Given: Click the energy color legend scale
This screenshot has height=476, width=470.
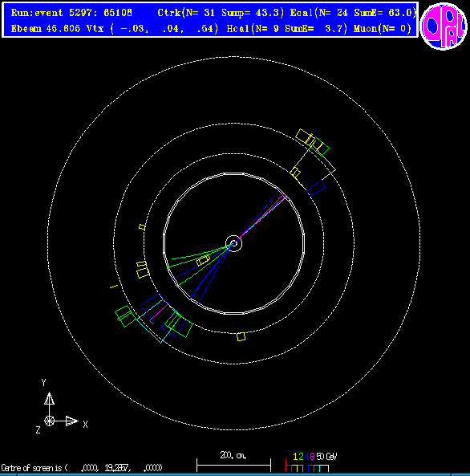Looking at the screenshot, I should (307, 466).
